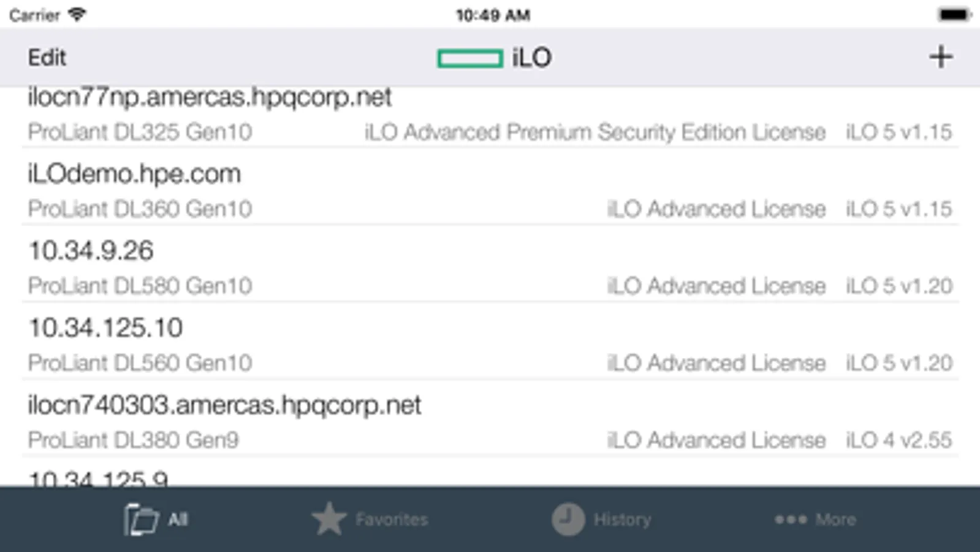Open server 10.34.9.26
This screenshot has width=980, height=552.
tap(91, 251)
